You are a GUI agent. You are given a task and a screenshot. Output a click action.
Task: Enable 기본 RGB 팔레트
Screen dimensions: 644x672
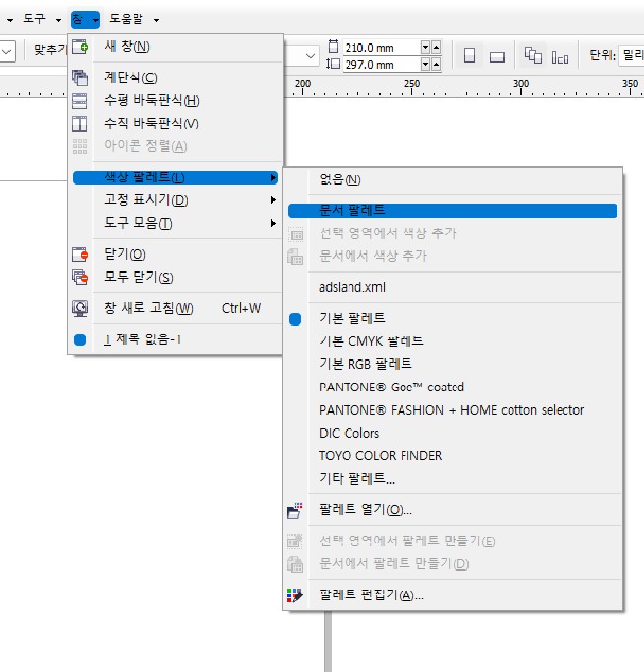coord(453,364)
